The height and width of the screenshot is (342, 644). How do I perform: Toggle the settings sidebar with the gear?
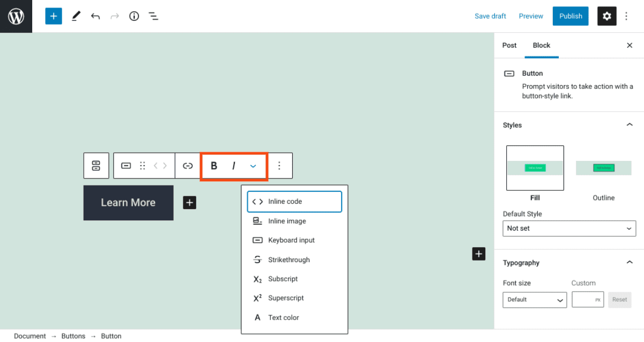[606, 16]
